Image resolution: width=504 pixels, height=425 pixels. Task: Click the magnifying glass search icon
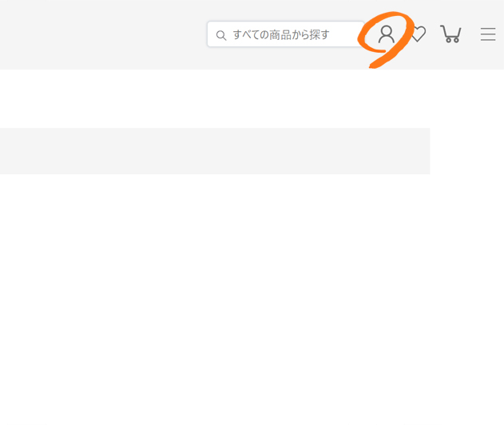click(x=221, y=35)
